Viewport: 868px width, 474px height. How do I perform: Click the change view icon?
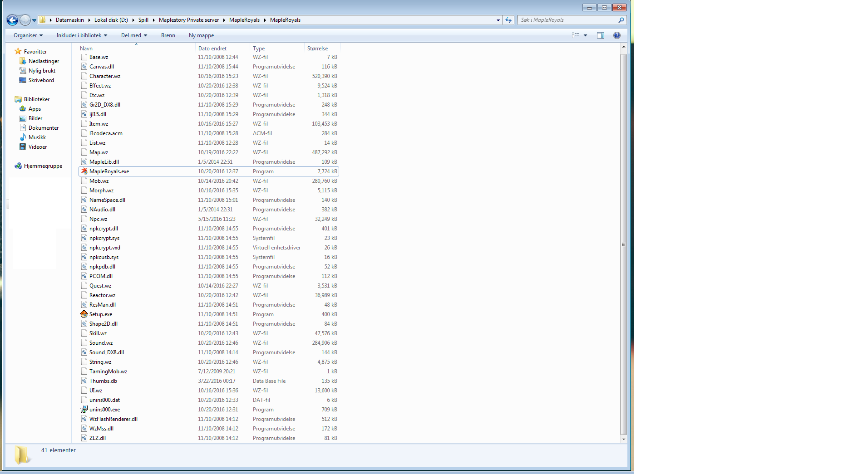point(576,35)
